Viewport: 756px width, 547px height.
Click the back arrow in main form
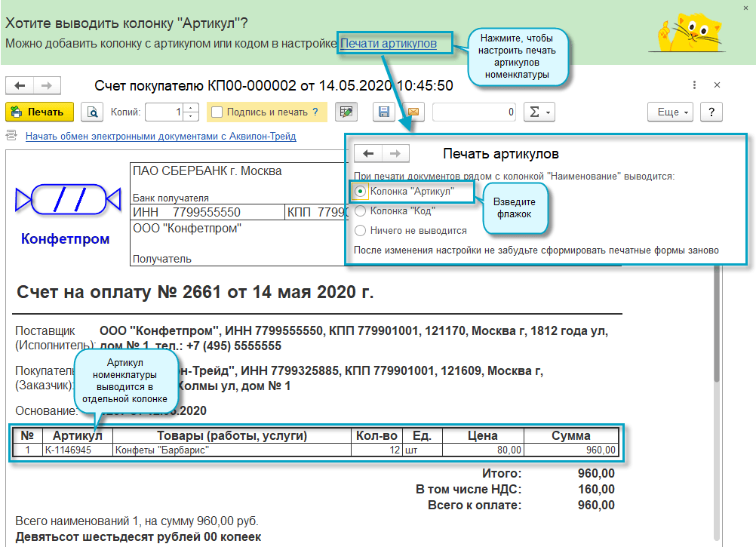(20, 86)
